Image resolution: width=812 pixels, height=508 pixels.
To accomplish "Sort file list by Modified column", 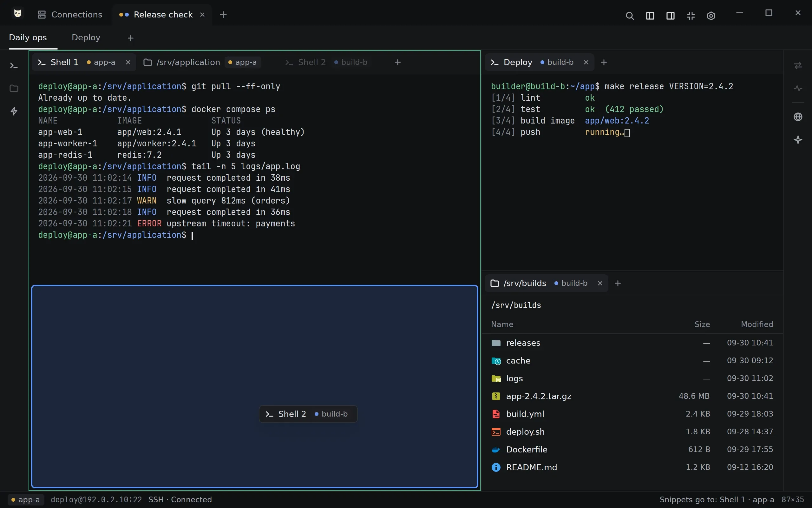I will click(757, 324).
